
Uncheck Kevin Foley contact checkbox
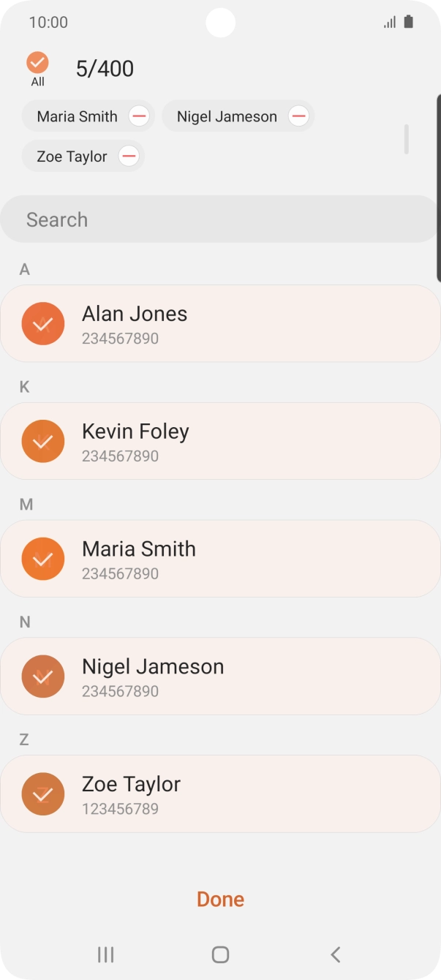click(x=43, y=441)
